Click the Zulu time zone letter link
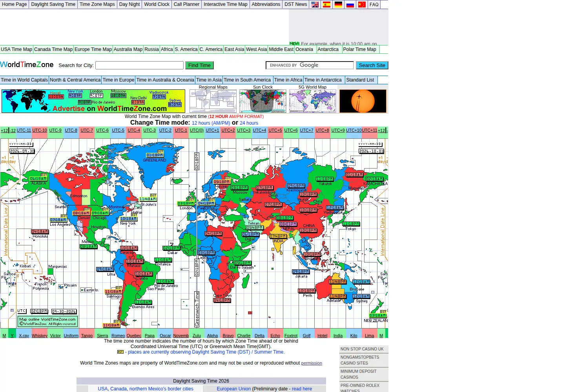The width and height of the screenshot is (565, 392). (x=197, y=336)
